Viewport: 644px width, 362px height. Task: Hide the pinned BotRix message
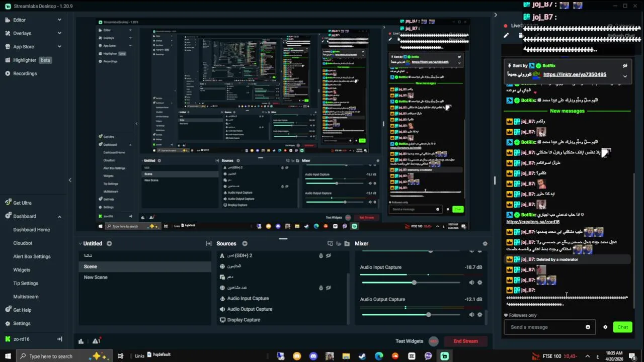click(625, 66)
